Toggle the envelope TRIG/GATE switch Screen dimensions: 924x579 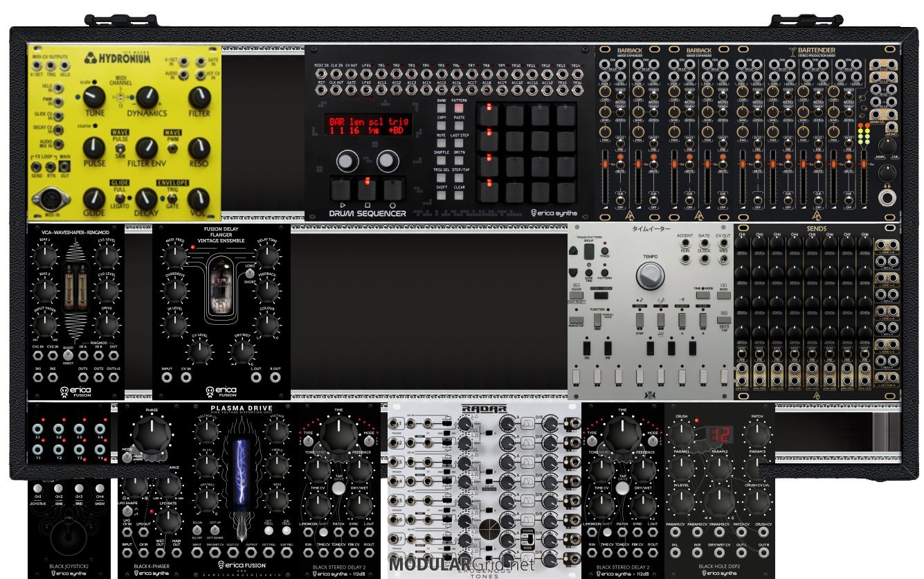173,199
